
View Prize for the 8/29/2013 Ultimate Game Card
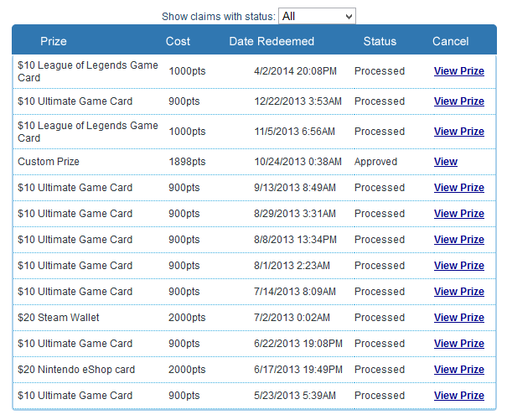pos(459,214)
